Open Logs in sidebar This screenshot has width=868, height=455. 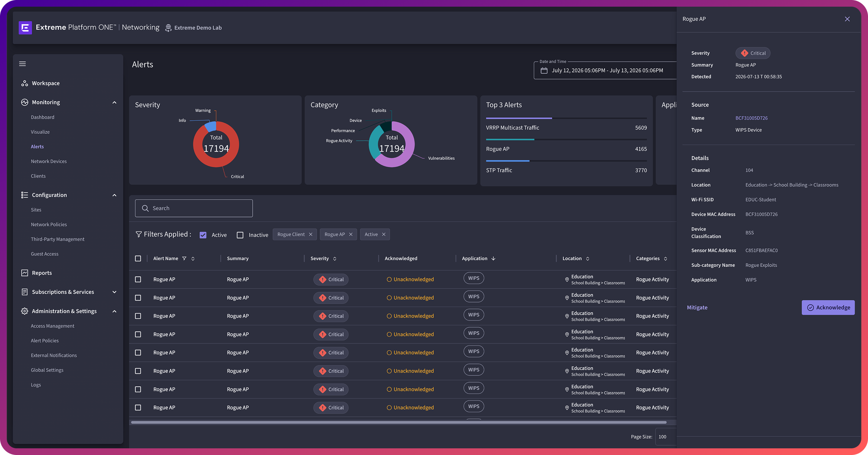click(36, 385)
